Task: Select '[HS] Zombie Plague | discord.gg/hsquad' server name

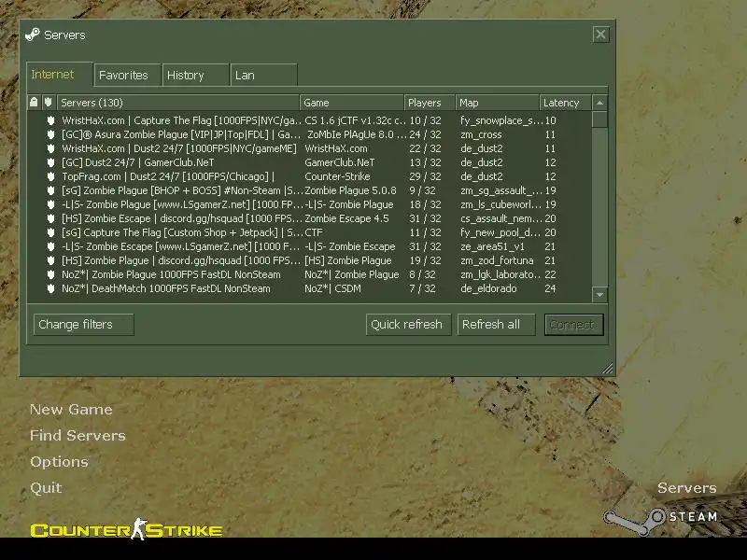Action: coord(181,260)
